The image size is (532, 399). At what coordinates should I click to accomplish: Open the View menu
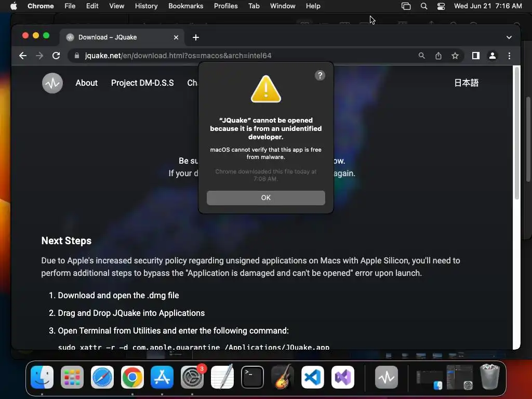117,6
